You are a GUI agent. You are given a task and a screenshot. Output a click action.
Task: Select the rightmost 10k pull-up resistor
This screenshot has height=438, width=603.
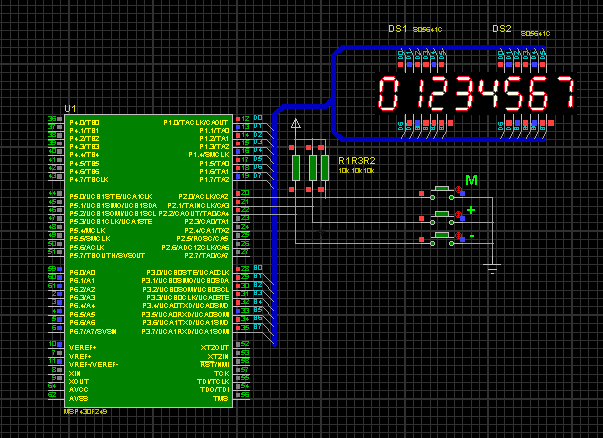tap(324, 168)
